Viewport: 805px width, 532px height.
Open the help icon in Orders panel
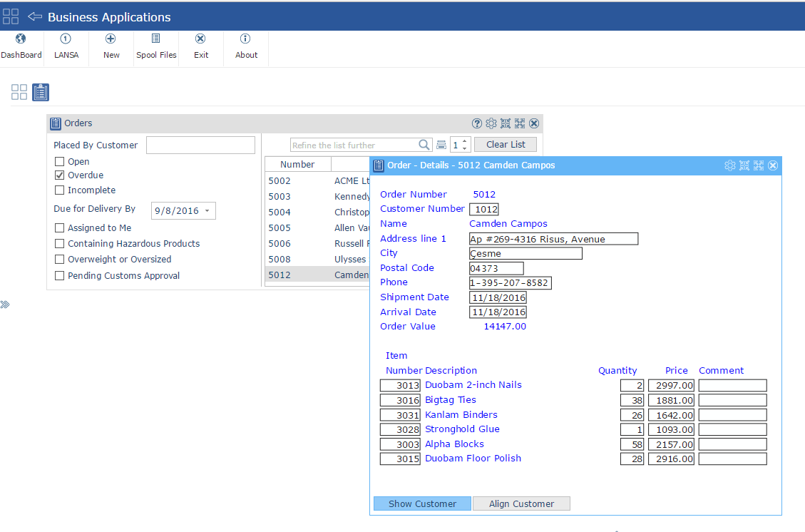[x=477, y=123]
